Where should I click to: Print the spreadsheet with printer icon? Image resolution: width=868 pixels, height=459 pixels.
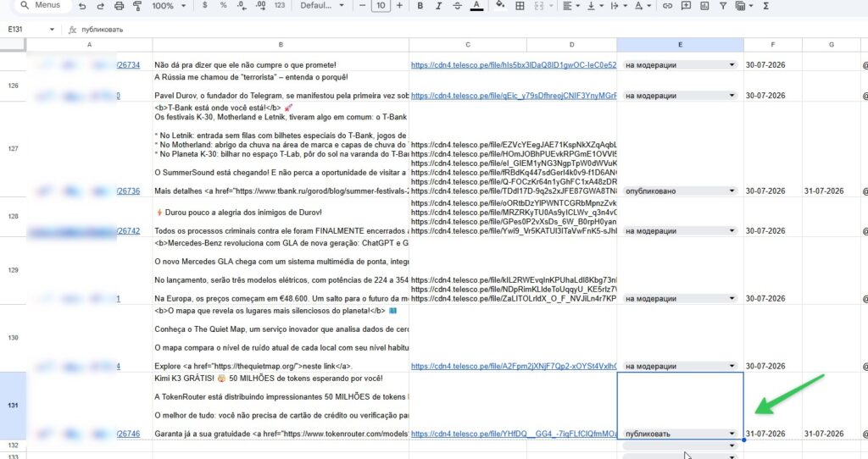[x=119, y=6]
